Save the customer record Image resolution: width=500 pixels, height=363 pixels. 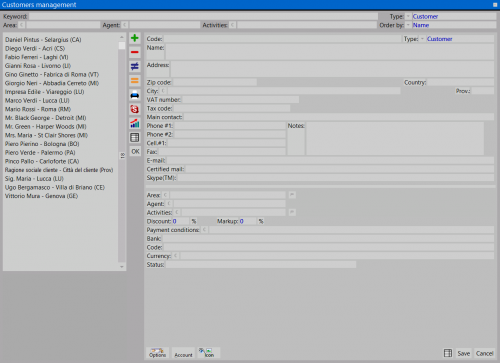tap(464, 353)
